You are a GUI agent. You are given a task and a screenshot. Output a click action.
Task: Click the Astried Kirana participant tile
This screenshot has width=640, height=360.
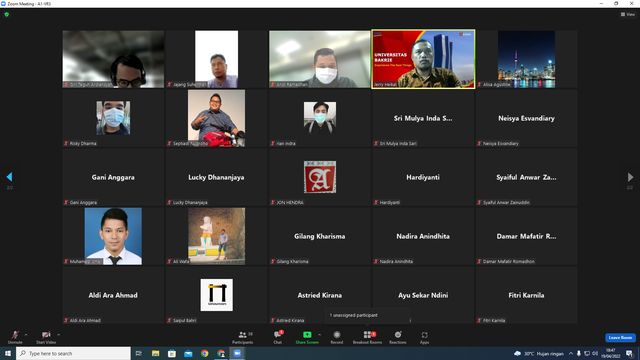coord(320,295)
